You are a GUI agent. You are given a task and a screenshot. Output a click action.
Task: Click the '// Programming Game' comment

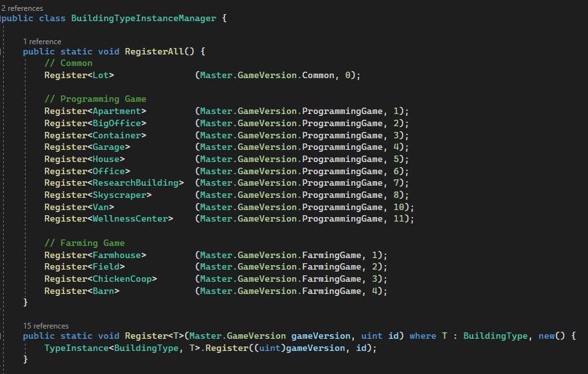coord(96,99)
